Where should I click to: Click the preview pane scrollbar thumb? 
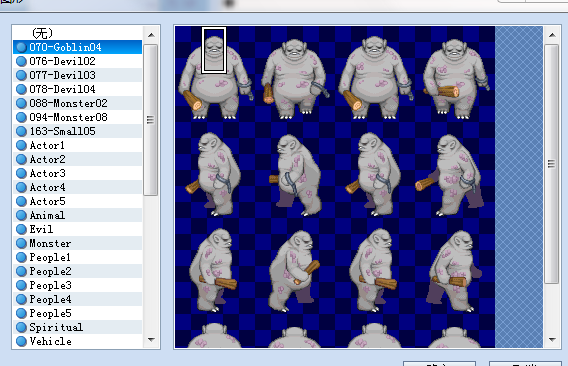(551, 164)
